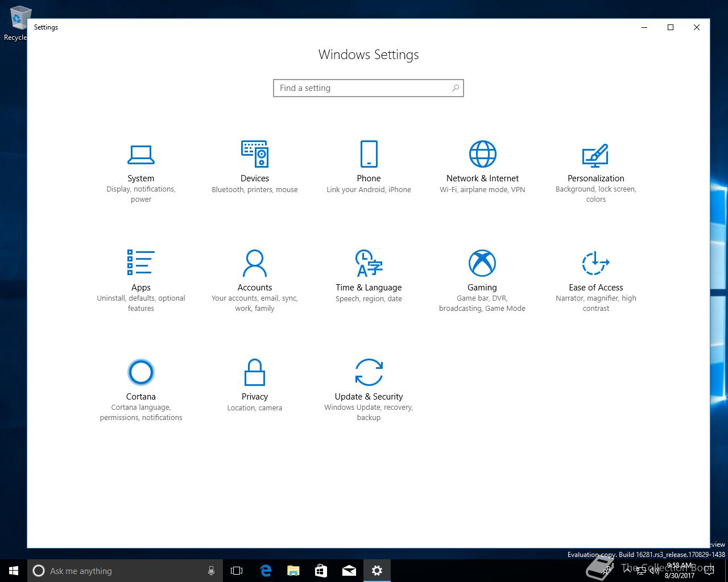Open Task View on the taskbar
728x582 pixels.
pos(237,571)
